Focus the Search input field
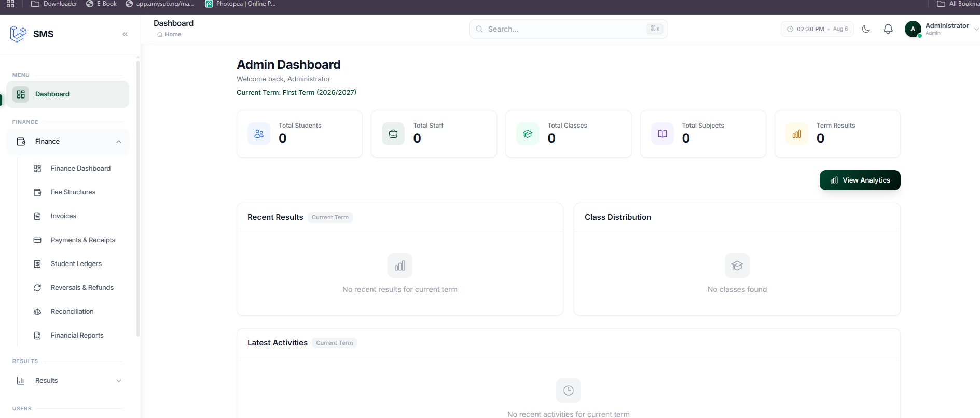This screenshot has height=418, width=980. (568, 29)
